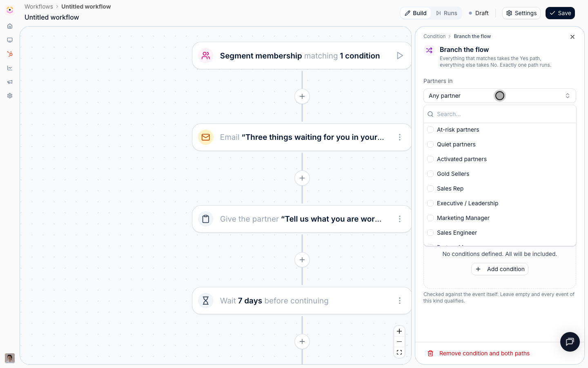The height and width of the screenshot is (368, 588).
Task: Click the Branch the flow shuffle icon
Action: [429, 50]
